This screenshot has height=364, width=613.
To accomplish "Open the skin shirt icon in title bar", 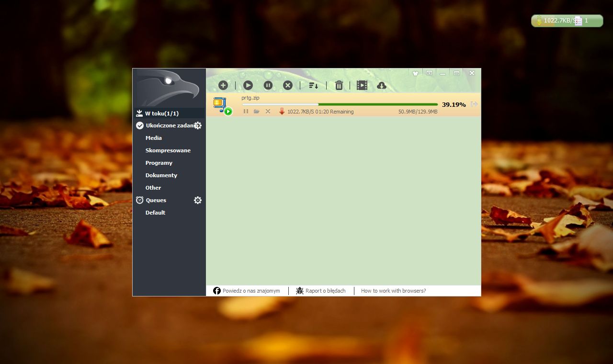I will coord(415,73).
